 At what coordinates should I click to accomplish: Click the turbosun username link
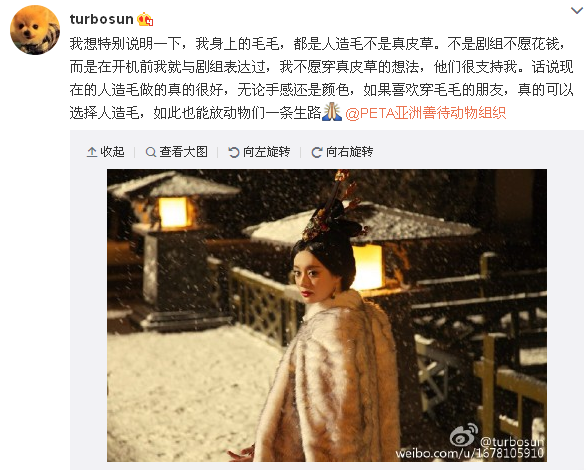(101, 19)
